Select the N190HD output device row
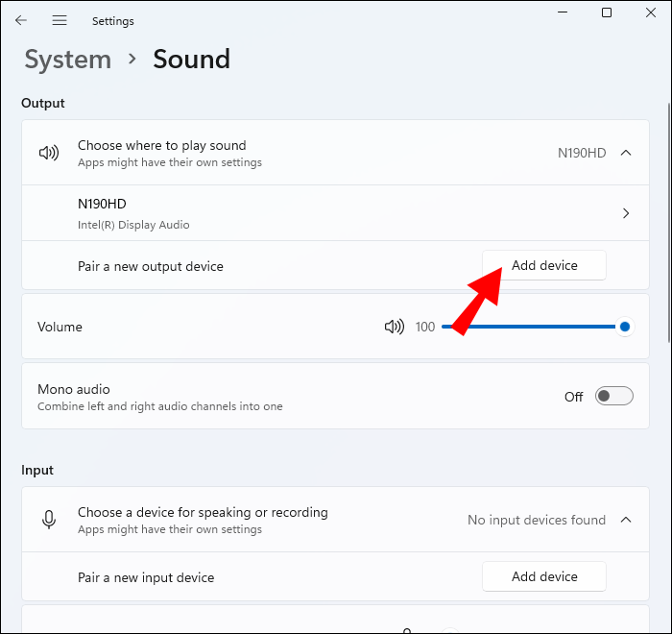Viewport: 672px width, 634px height. coord(288,213)
